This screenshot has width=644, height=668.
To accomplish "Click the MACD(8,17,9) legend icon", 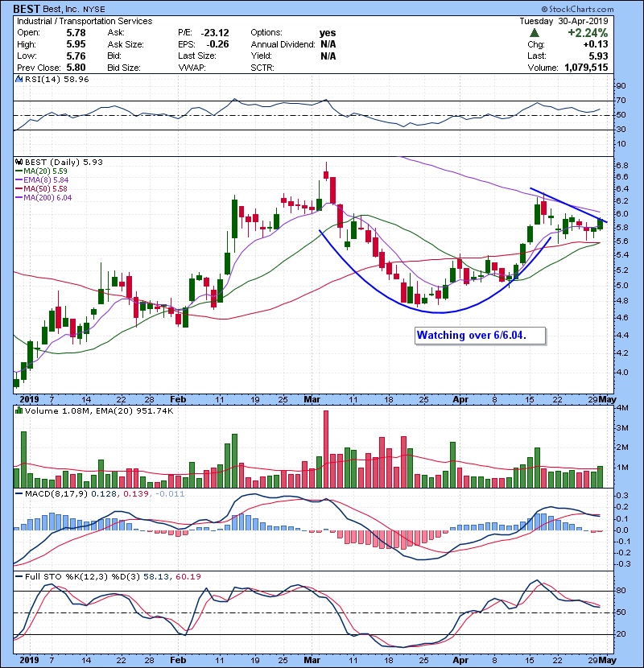I will [x=19, y=493].
